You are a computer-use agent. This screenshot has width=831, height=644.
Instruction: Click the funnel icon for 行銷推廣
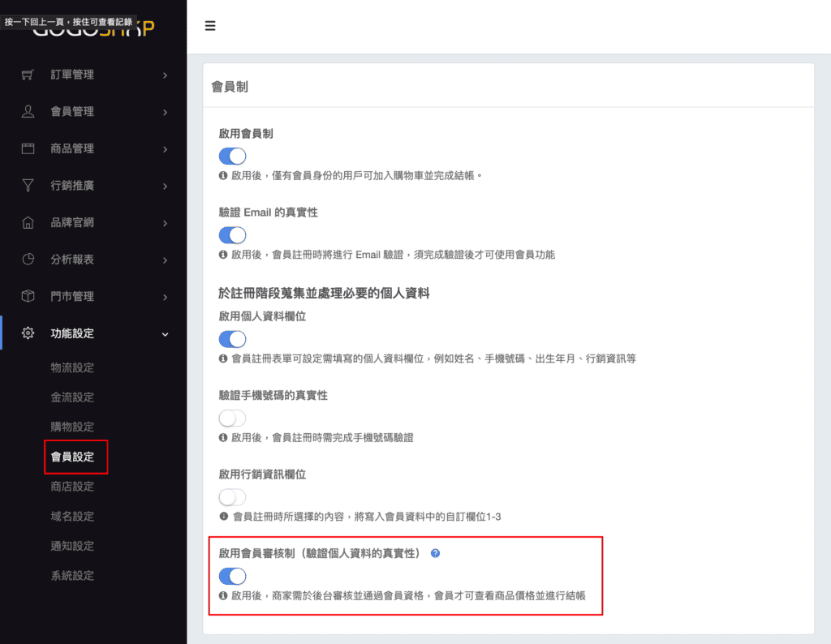(28, 186)
